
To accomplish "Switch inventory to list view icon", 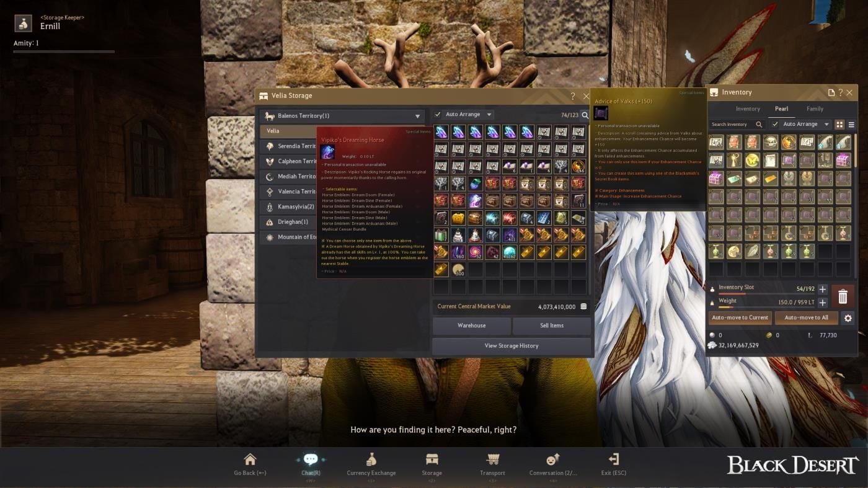I will 851,125.
